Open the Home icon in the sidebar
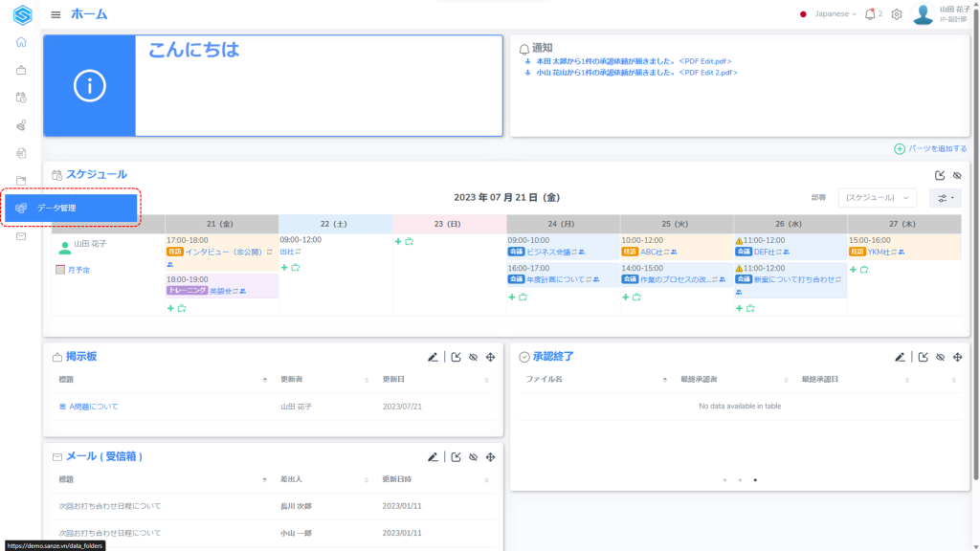Screen dimensions: 980x551 pyautogui.click(x=21, y=42)
